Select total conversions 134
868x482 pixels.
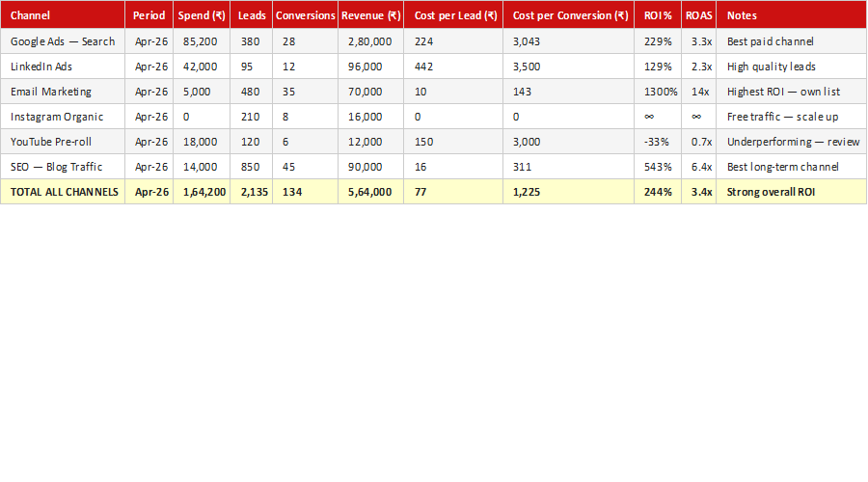tap(305, 192)
